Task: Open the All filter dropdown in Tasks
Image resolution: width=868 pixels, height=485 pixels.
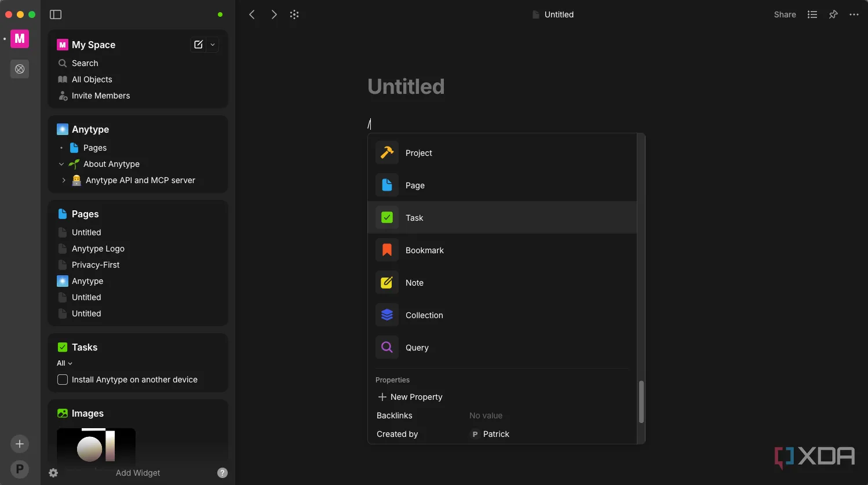Action: pyautogui.click(x=64, y=363)
